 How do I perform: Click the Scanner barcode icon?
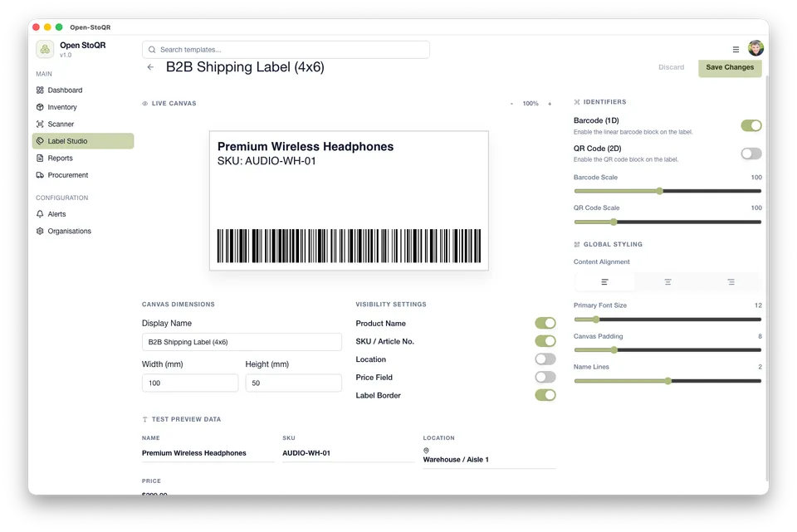coord(40,124)
